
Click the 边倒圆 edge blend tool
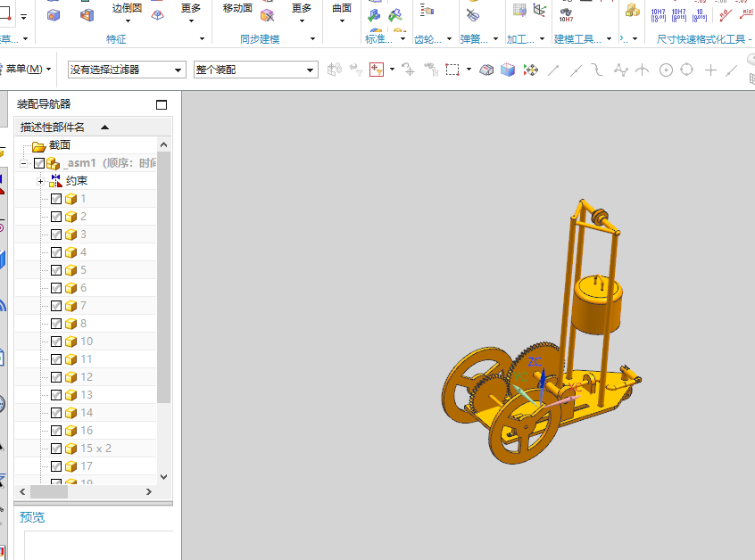click(x=127, y=8)
